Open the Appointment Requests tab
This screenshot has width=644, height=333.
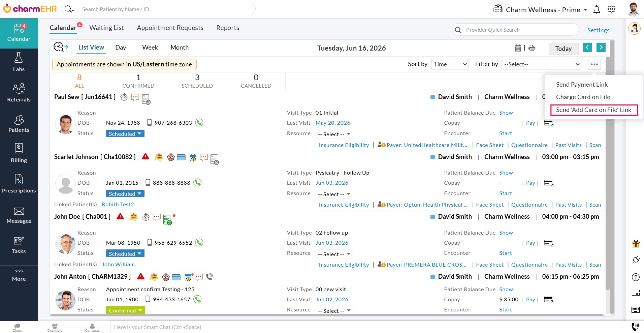pyautogui.click(x=170, y=28)
